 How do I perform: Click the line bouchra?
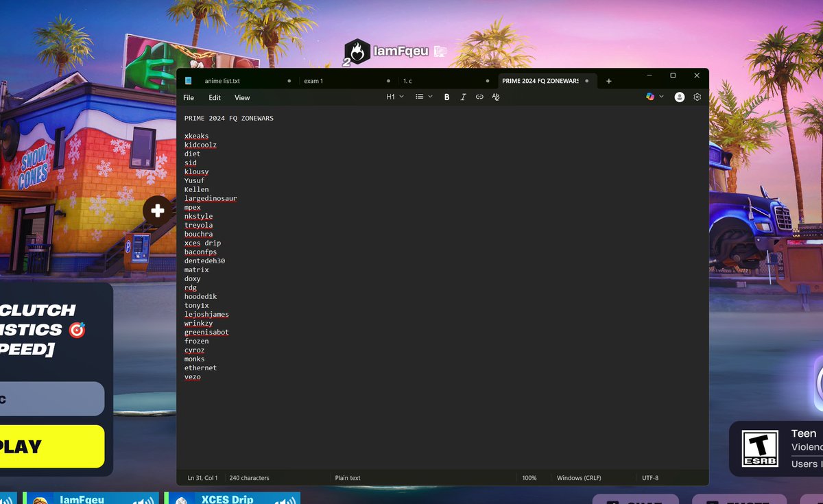click(198, 234)
